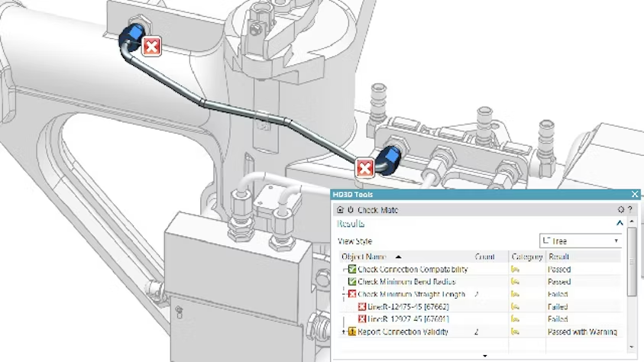
Task: Click the failed icon of LineR-12475-45
Action: pyautogui.click(x=362, y=306)
